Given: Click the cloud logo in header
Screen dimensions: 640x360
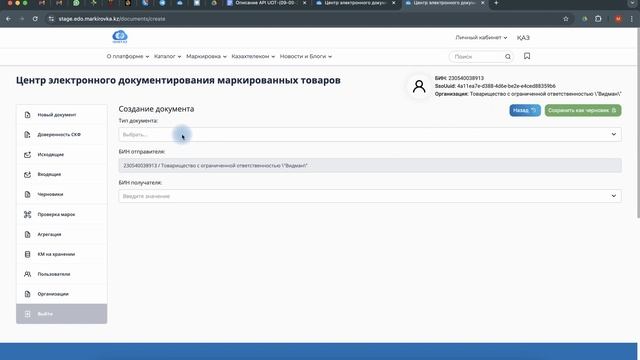Looking at the screenshot, I should (120, 37).
